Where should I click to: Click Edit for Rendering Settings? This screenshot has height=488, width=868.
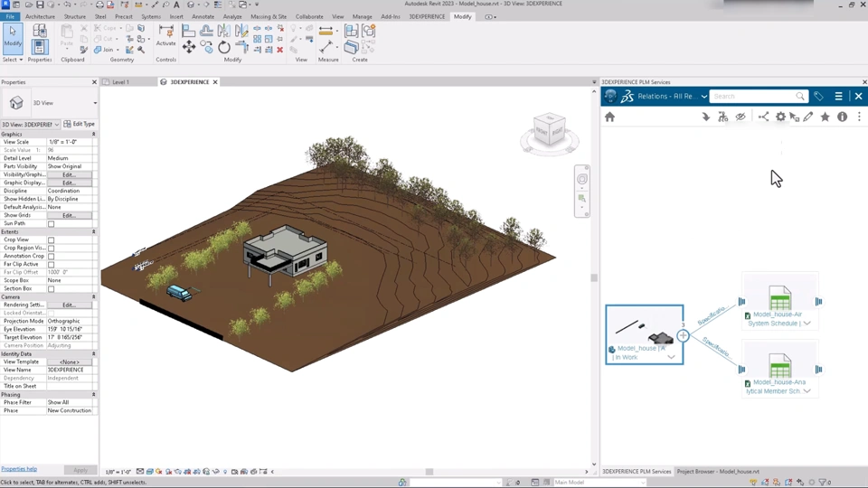click(x=69, y=305)
